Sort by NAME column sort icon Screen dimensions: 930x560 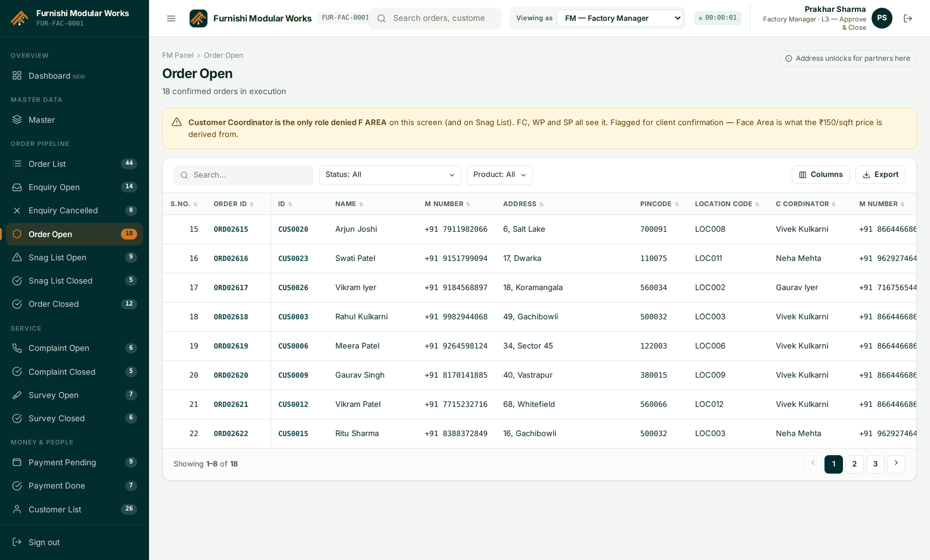click(x=361, y=204)
